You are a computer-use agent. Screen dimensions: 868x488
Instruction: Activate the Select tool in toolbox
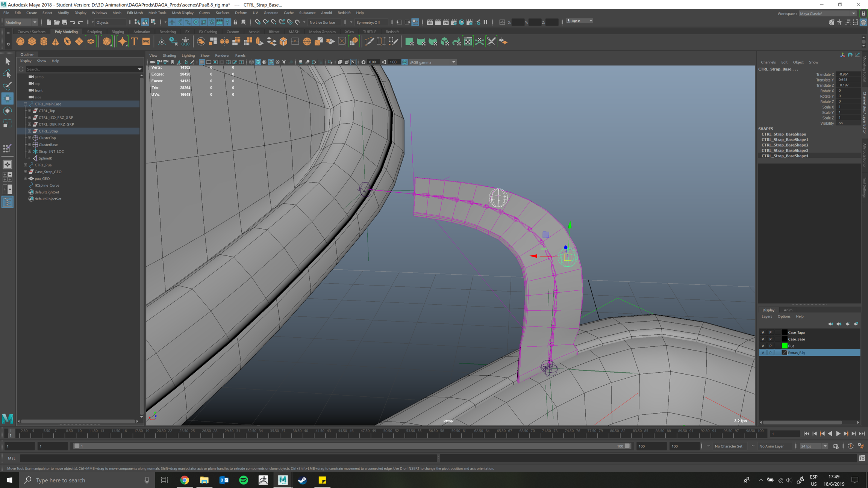[8, 61]
